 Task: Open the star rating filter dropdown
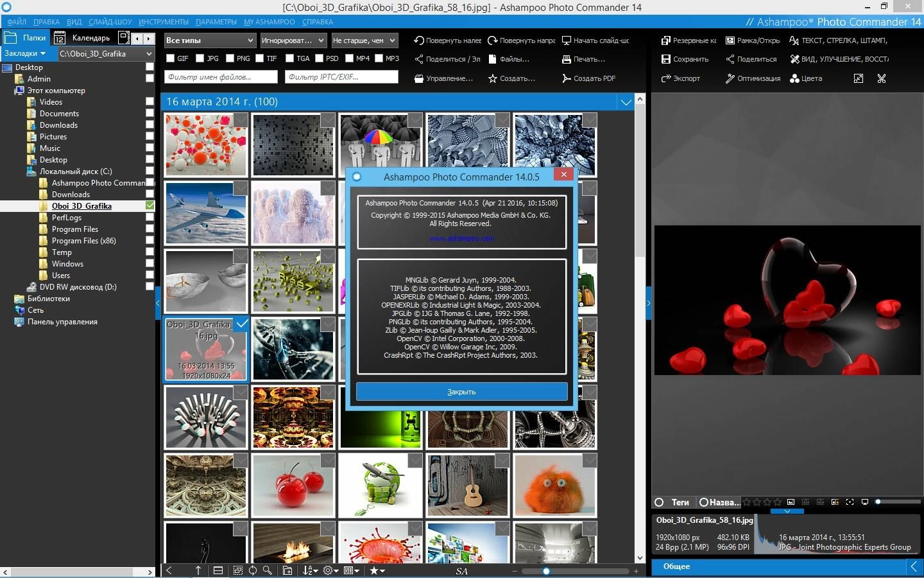click(x=377, y=570)
